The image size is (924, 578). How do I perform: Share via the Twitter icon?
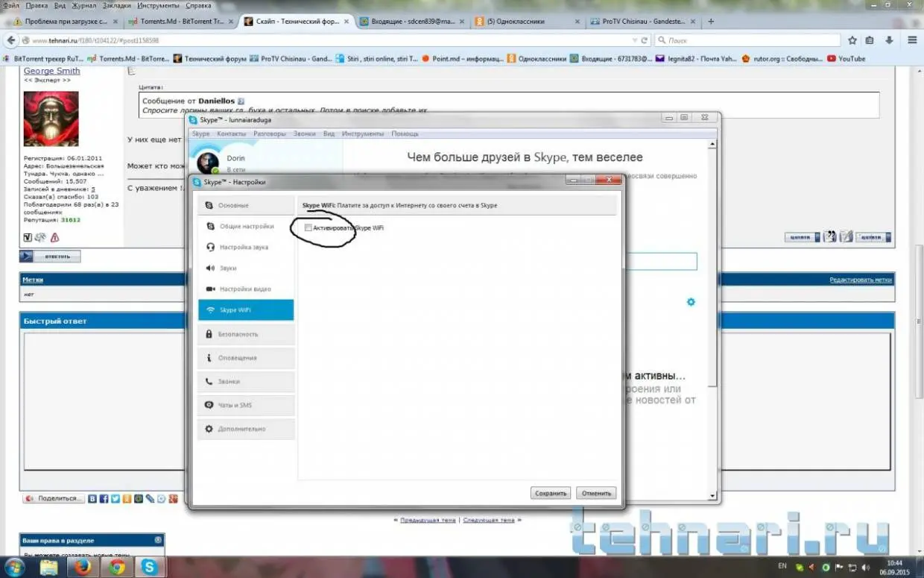point(115,498)
